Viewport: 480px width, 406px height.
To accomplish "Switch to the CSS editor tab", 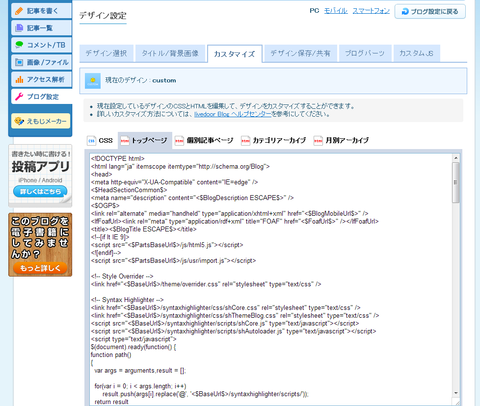I will click(x=100, y=141).
